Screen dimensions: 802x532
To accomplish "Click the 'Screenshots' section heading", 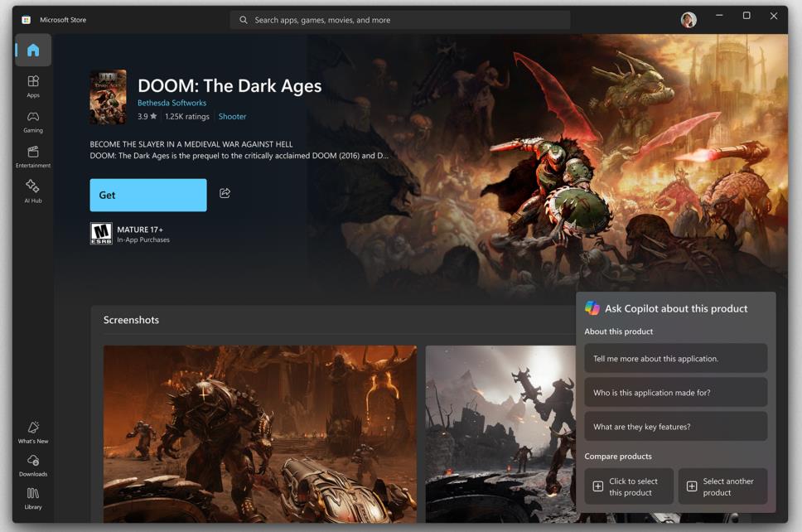I will point(131,320).
